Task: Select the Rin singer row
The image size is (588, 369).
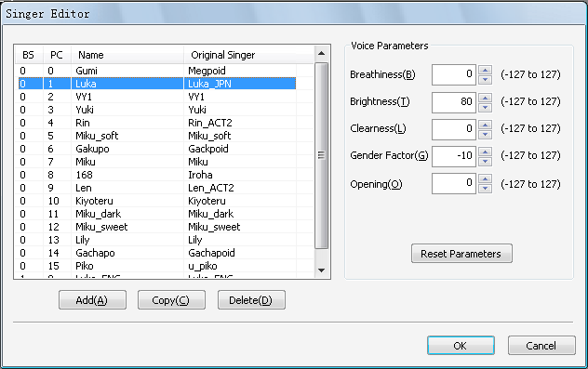Action: (x=157, y=123)
